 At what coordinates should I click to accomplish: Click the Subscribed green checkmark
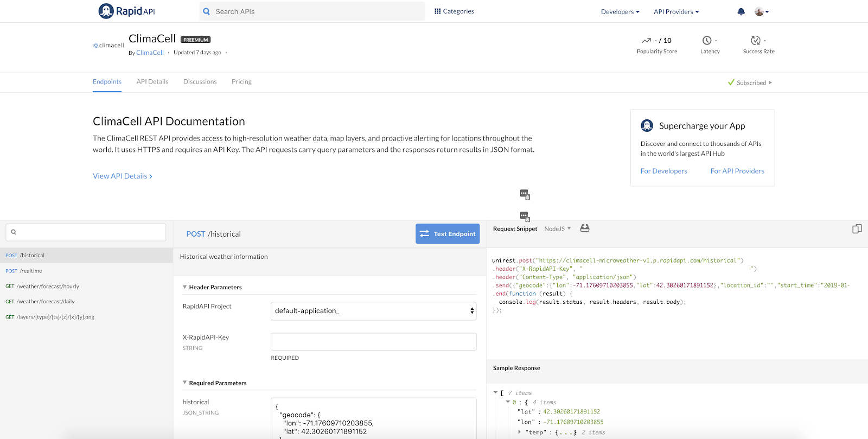pyautogui.click(x=731, y=82)
